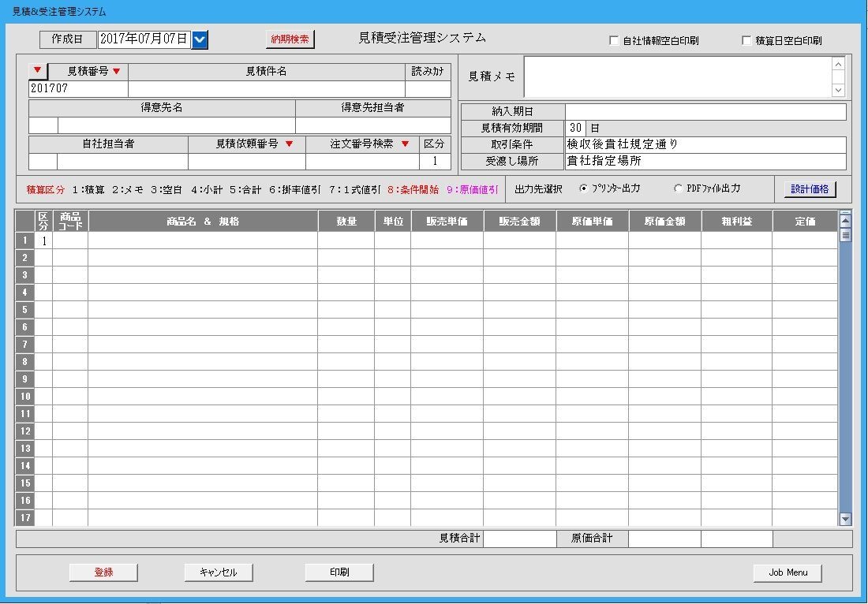The width and height of the screenshot is (868, 604).
Task: Click the 販売単価 column header
Action: pyautogui.click(x=447, y=222)
